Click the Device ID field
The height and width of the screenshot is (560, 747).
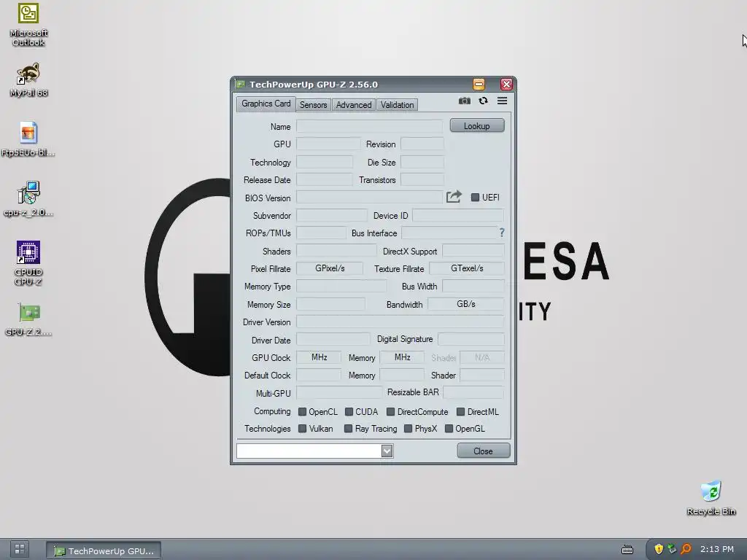point(458,215)
